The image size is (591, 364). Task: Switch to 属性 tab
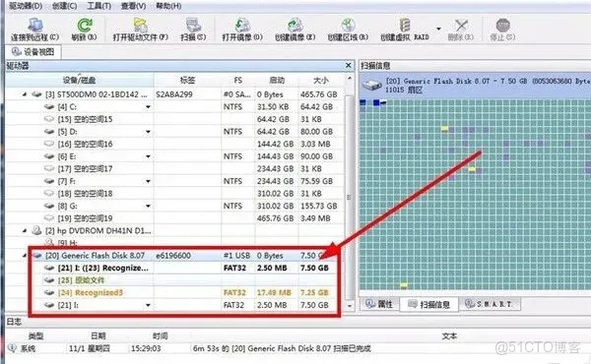379,304
